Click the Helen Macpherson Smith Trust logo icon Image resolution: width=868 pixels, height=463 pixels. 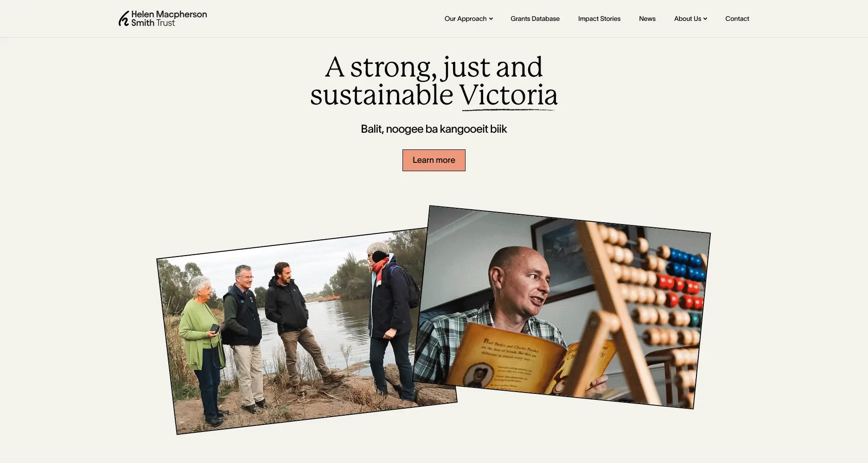tap(124, 19)
